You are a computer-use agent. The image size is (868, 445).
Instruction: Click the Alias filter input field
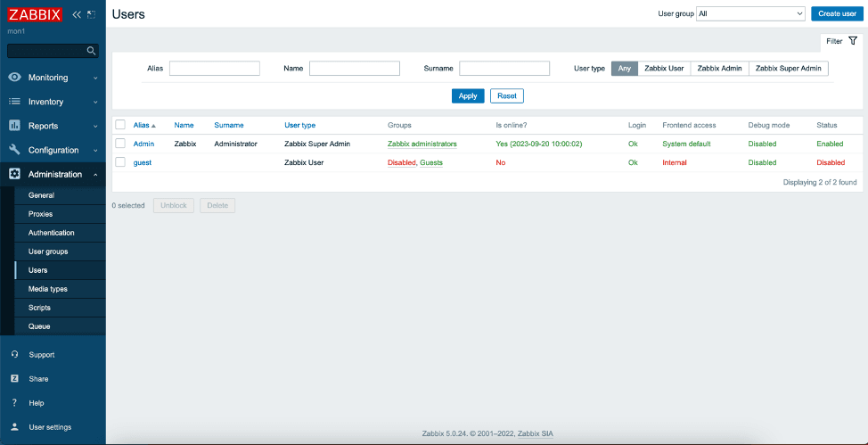(214, 68)
